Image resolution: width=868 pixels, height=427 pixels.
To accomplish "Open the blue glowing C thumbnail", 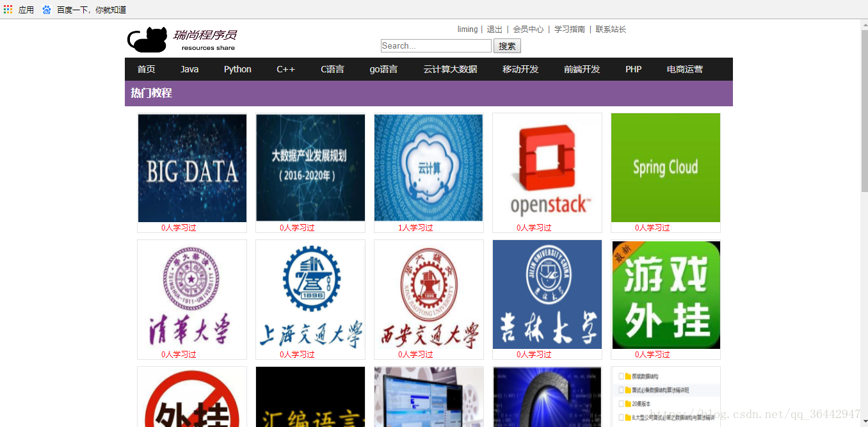I will 547,397.
